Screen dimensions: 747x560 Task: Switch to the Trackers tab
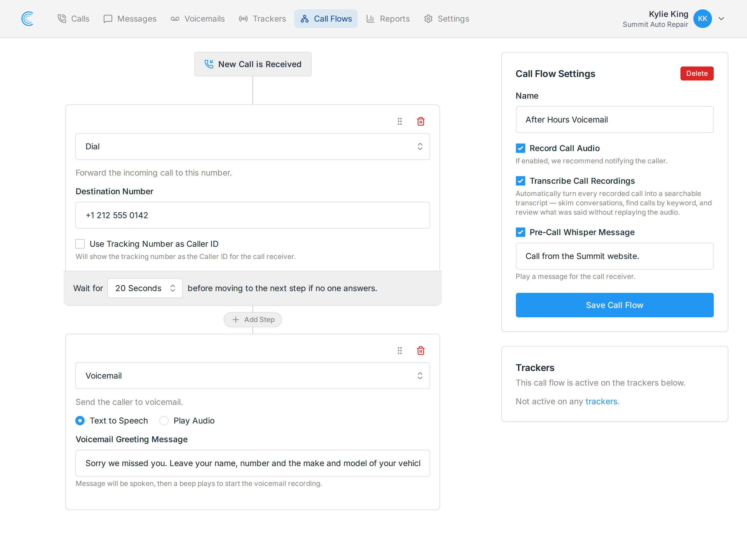pyautogui.click(x=262, y=19)
